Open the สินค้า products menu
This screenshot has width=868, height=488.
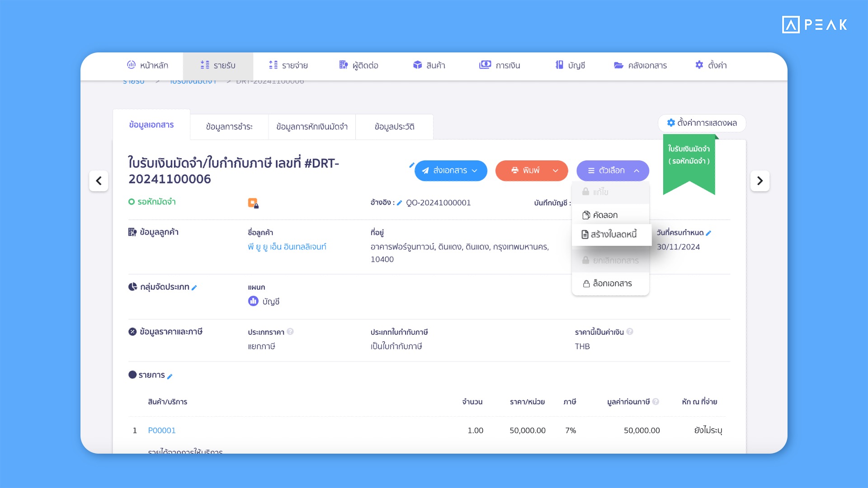(429, 65)
